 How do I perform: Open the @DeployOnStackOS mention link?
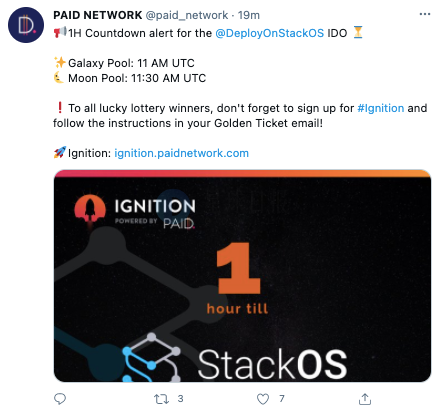point(269,33)
